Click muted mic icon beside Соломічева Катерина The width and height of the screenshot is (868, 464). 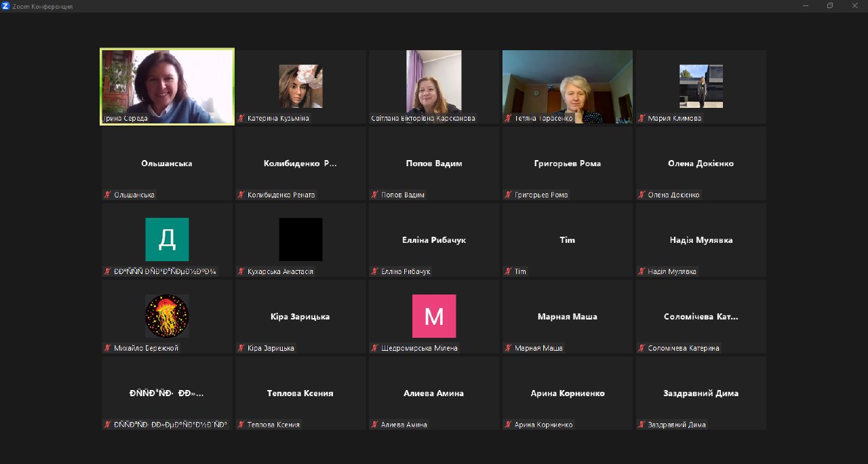pyautogui.click(x=642, y=348)
